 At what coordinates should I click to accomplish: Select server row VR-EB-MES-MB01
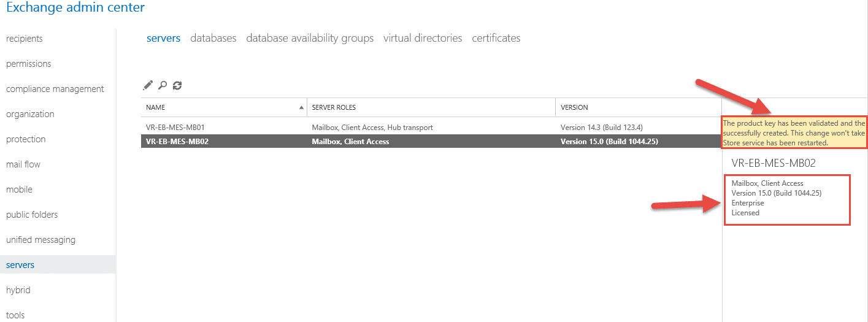click(x=431, y=128)
